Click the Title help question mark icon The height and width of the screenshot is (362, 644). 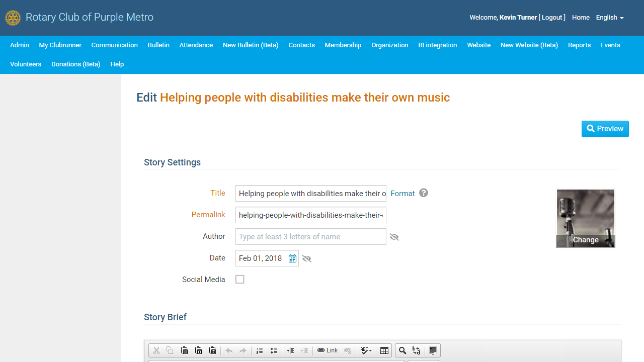(424, 193)
